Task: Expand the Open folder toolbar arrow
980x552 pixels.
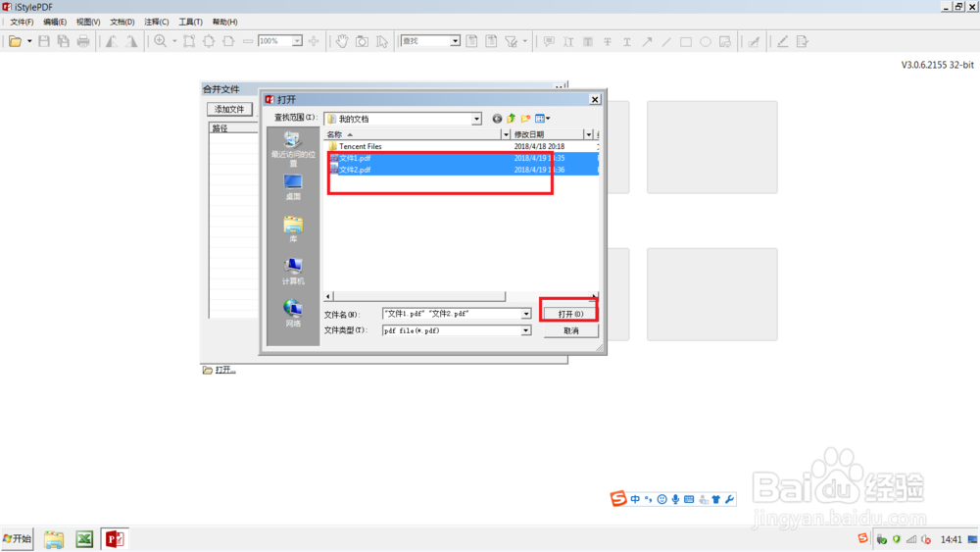Action: (29, 42)
